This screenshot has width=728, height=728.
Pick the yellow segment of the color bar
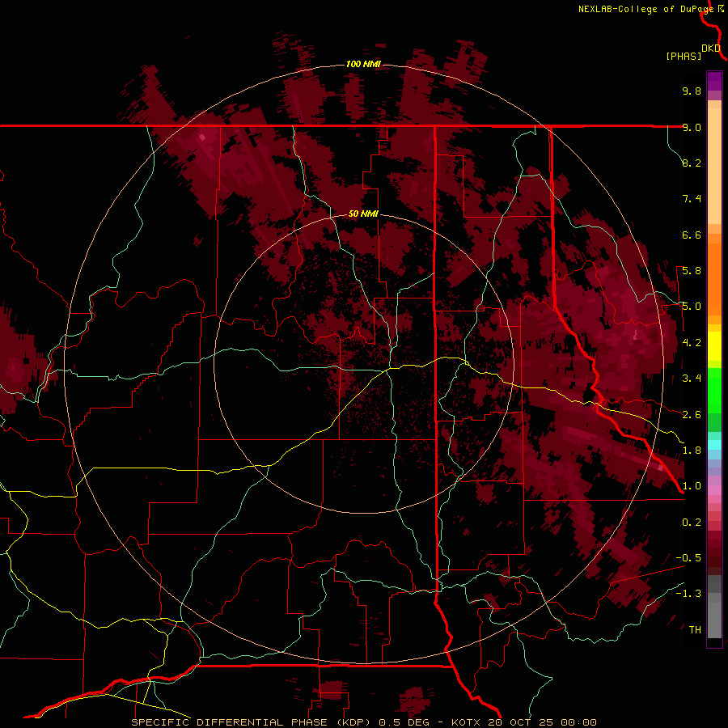coord(714,346)
